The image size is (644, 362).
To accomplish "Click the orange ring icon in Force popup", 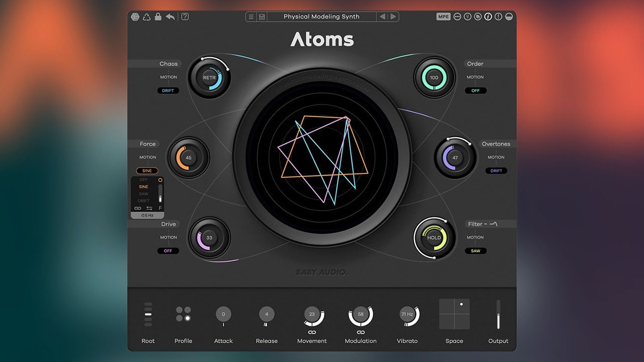I will (160, 179).
